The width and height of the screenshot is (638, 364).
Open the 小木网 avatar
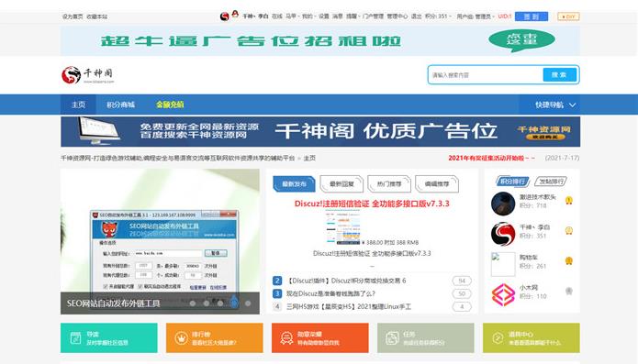tap(503, 294)
